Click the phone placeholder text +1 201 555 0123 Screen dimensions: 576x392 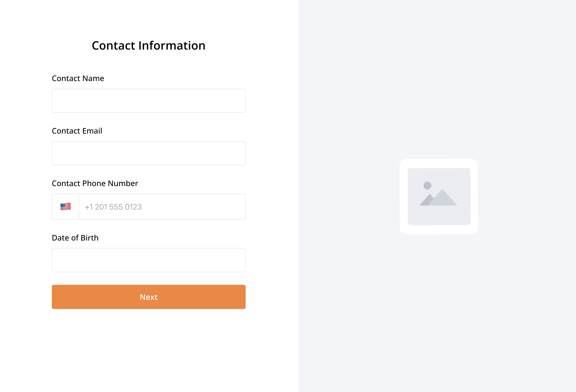113,206
